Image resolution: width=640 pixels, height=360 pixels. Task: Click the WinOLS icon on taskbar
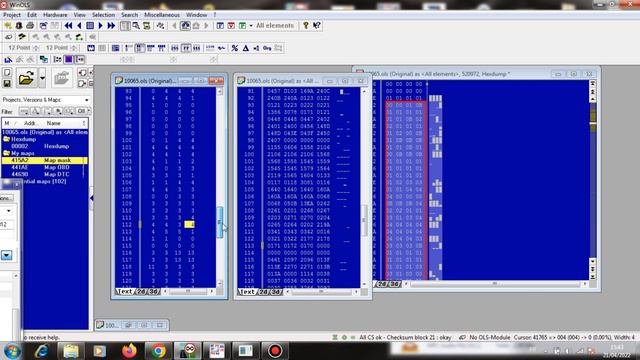(x=187, y=351)
